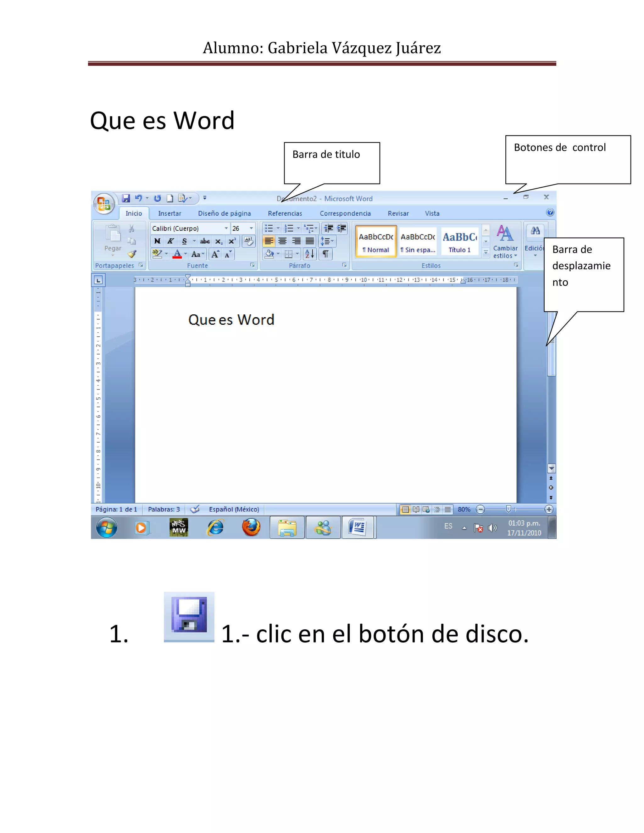Click the Word Help question mark icon
644x833 pixels.
click(x=550, y=213)
